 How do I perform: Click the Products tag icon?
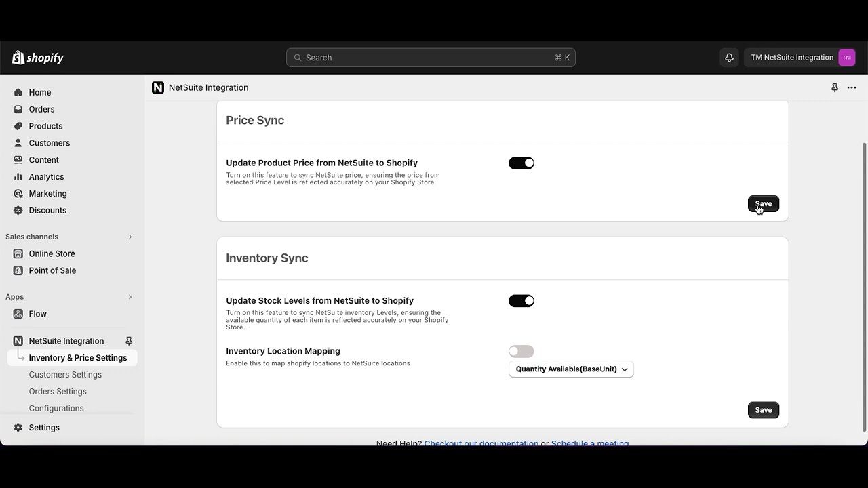click(x=18, y=126)
